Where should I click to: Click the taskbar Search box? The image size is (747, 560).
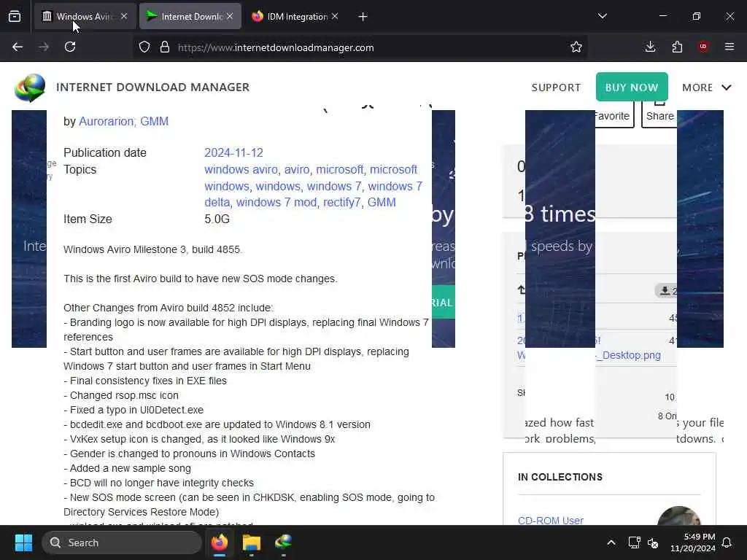[122, 542]
